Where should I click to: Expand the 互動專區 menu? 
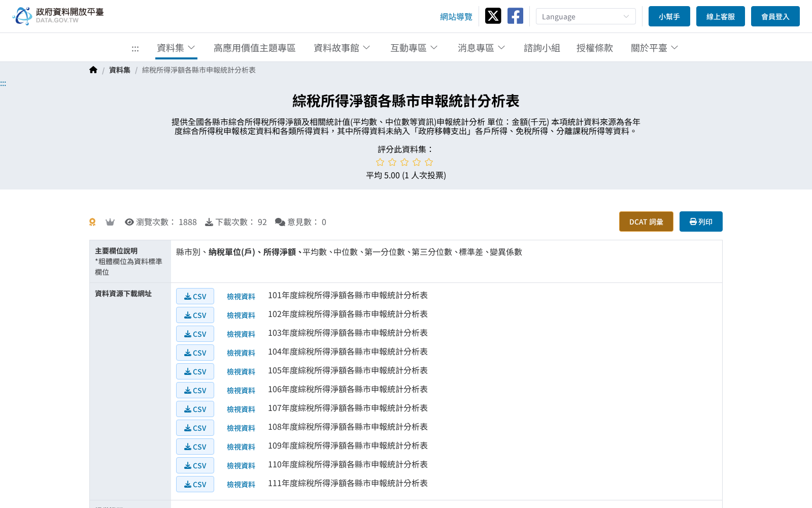(414, 48)
